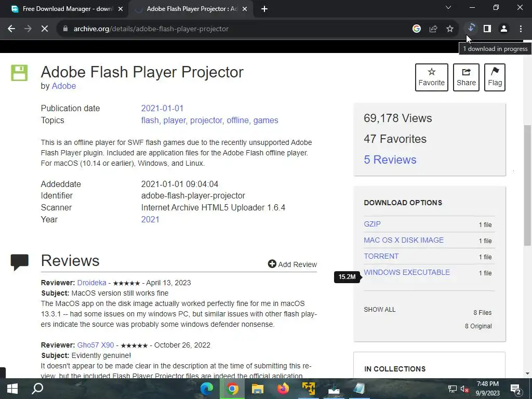This screenshot has width=532, height=399.
Task: Launch Firefox from taskbar
Action: click(283, 389)
